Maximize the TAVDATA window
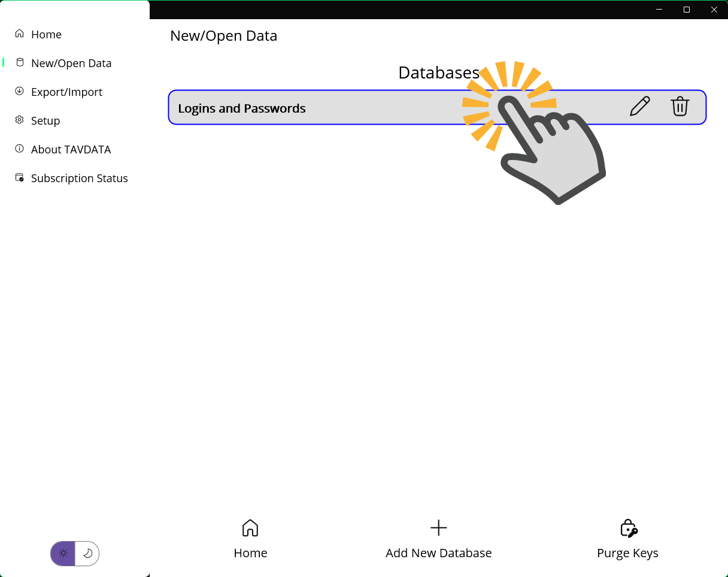728x577 pixels. click(687, 10)
